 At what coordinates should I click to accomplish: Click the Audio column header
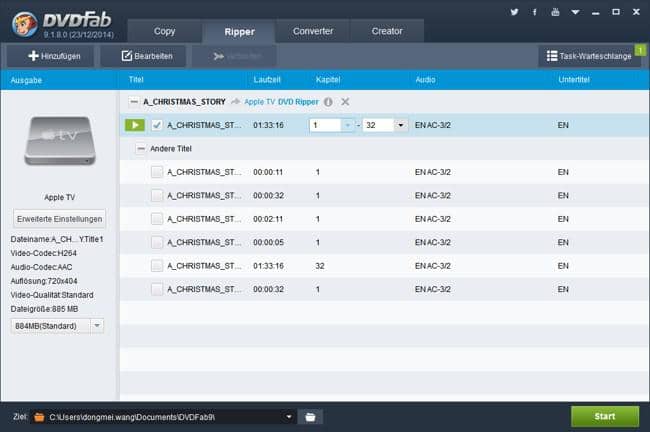coord(425,80)
